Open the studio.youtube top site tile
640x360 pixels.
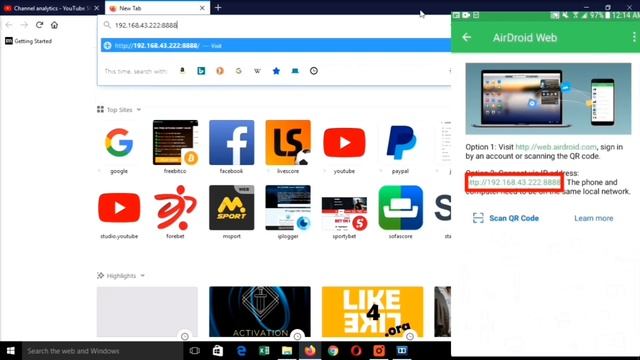click(x=119, y=212)
